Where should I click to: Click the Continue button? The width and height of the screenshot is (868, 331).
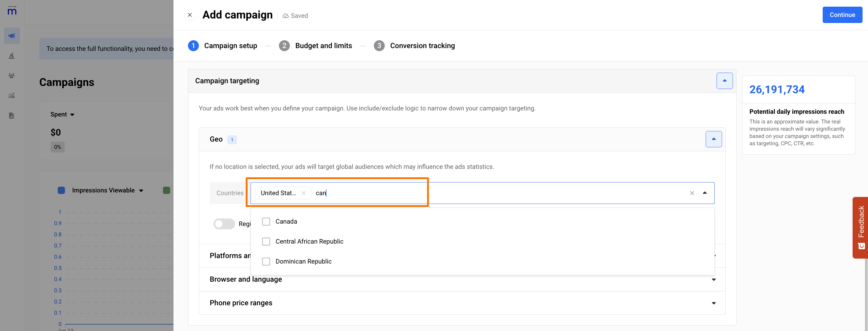point(842,15)
